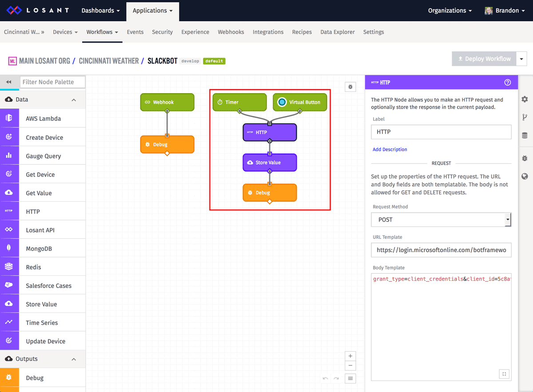Select the Time Series node icon

coord(9,323)
